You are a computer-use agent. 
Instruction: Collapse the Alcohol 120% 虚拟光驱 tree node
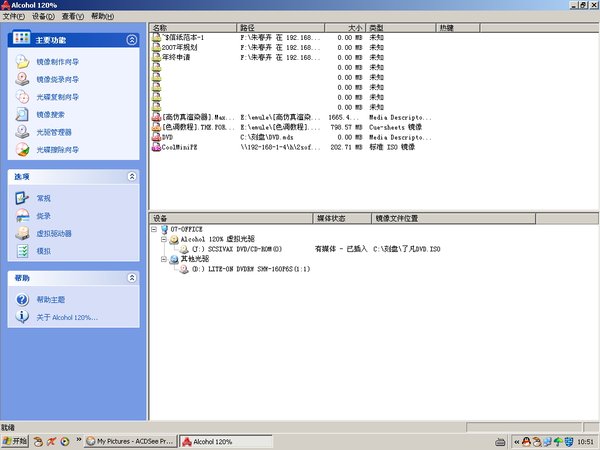[164, 239]
